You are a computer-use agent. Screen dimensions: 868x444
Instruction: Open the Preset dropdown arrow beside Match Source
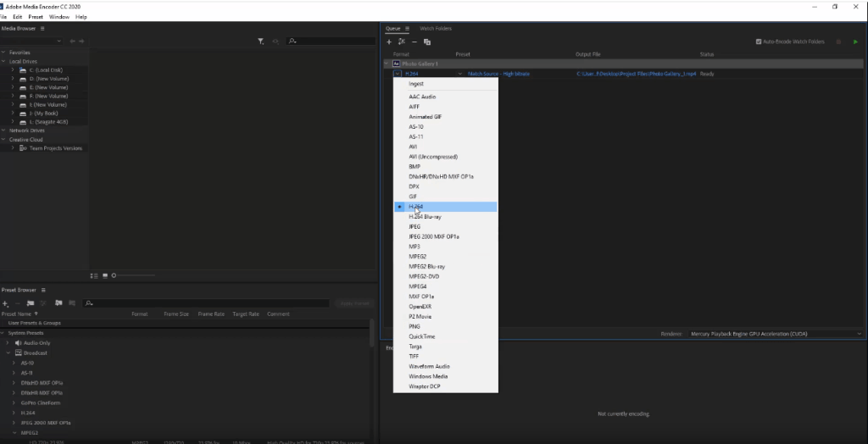coord(459,74)
